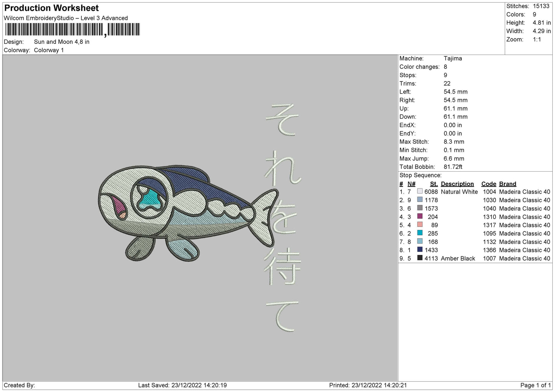
Task: Click the Total Bobbin value '81.72ft'
Action: [x=453, y=167]
